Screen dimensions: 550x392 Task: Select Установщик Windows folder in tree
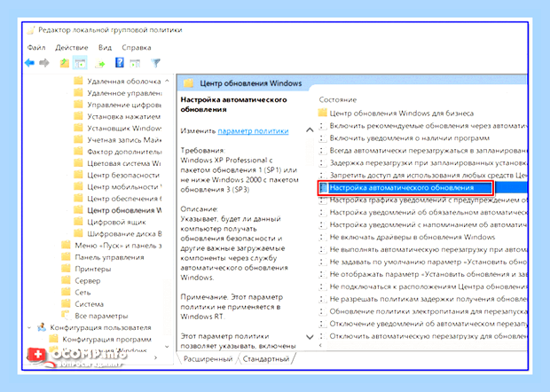click(117, 129)
